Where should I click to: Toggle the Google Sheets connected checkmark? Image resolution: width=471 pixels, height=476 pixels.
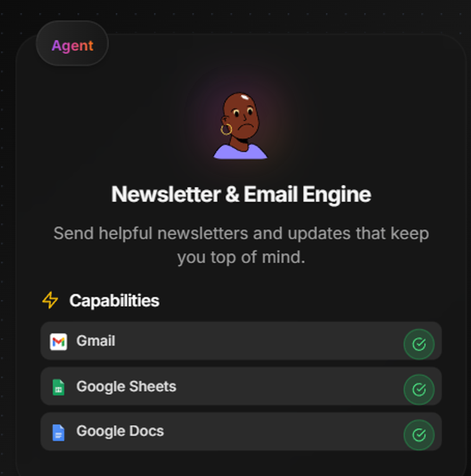tap(419, 389)
